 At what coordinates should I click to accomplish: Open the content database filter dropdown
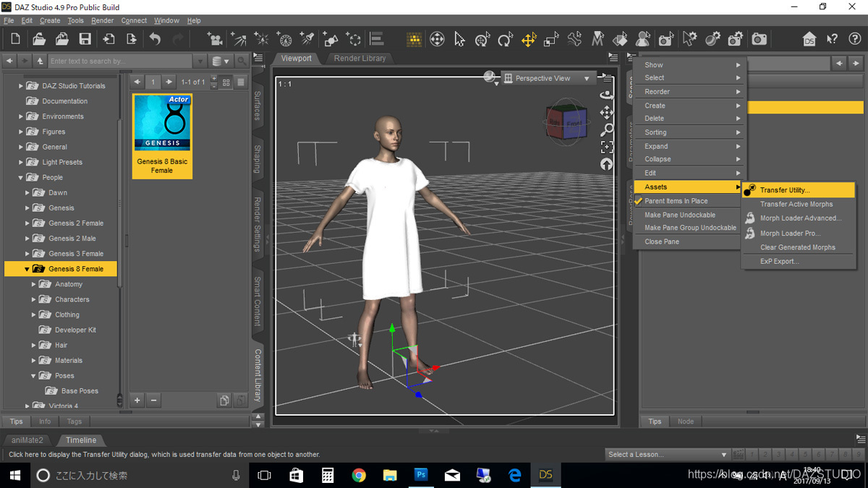(x=221, y=61)
